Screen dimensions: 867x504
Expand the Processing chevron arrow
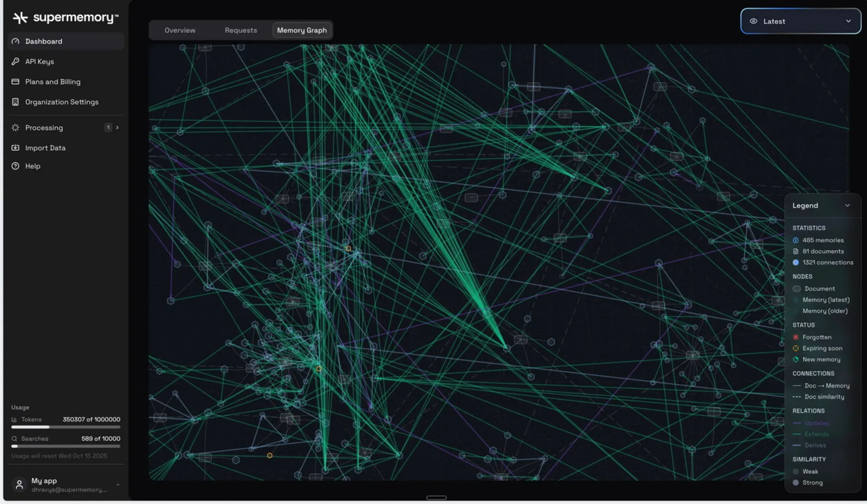[x=117, y=128]
